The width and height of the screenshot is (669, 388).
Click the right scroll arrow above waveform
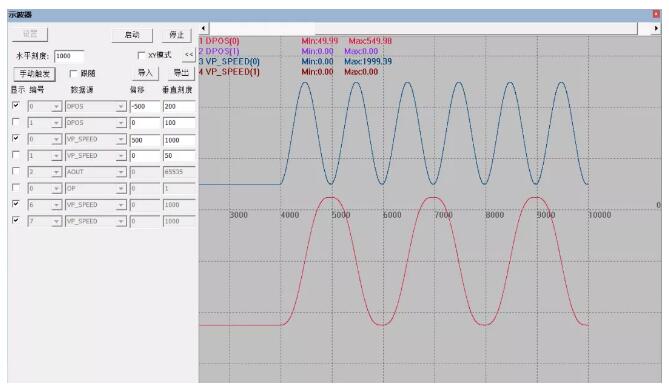coord(656,28)
